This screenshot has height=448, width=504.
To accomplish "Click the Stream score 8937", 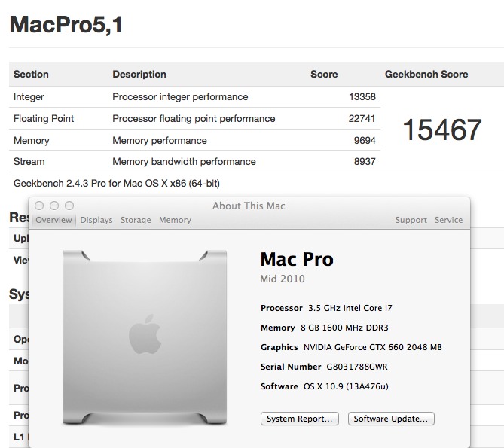I will [x=365, y=162].
